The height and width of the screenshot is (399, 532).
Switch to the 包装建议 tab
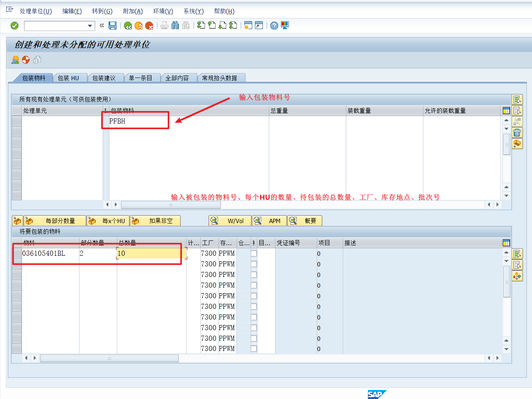[x=104, y=78]
